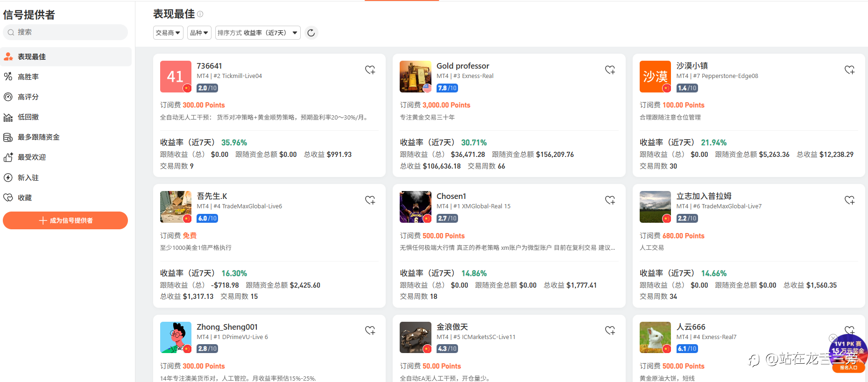This screenshot has width=868, height=382.
Task: Click the Zhong_Sheng001 cartoon avatar
Action: (x=176, y=337)
